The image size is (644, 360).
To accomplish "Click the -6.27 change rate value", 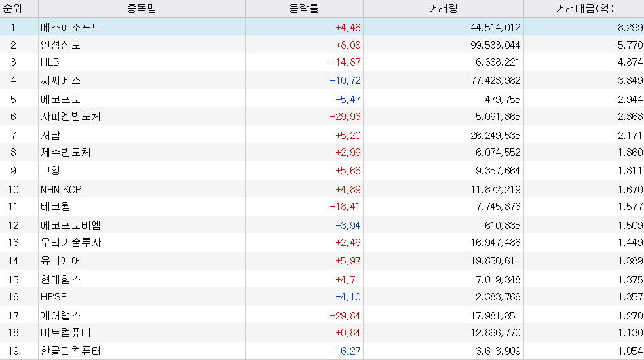I will (348, 351).
